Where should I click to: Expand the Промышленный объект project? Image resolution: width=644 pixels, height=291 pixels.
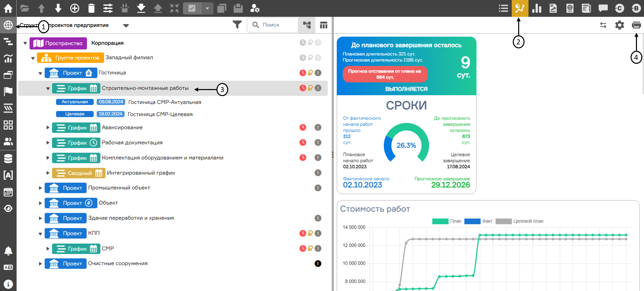point(40,188)
